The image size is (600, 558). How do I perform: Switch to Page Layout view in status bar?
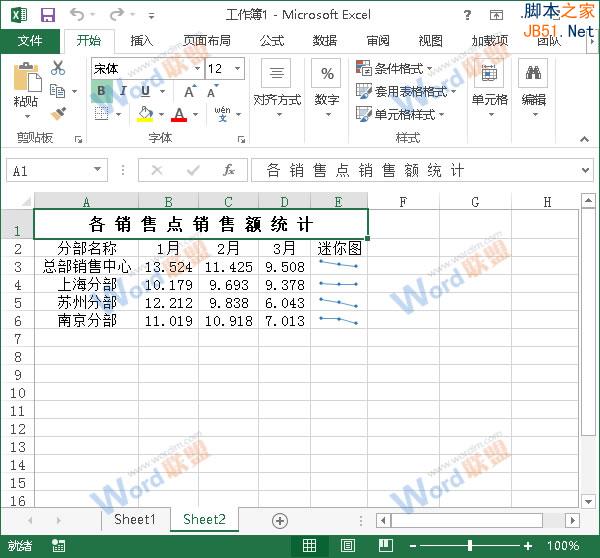click(x=347, y=545)
